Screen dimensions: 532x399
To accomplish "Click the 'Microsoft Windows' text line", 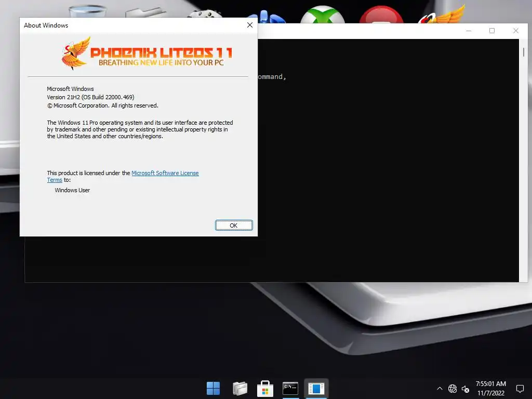I will (70, 89).
